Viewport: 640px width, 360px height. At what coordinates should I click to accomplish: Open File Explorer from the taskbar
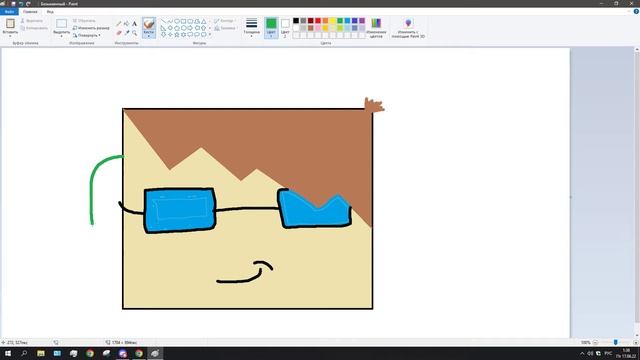(x=41, y=353)
